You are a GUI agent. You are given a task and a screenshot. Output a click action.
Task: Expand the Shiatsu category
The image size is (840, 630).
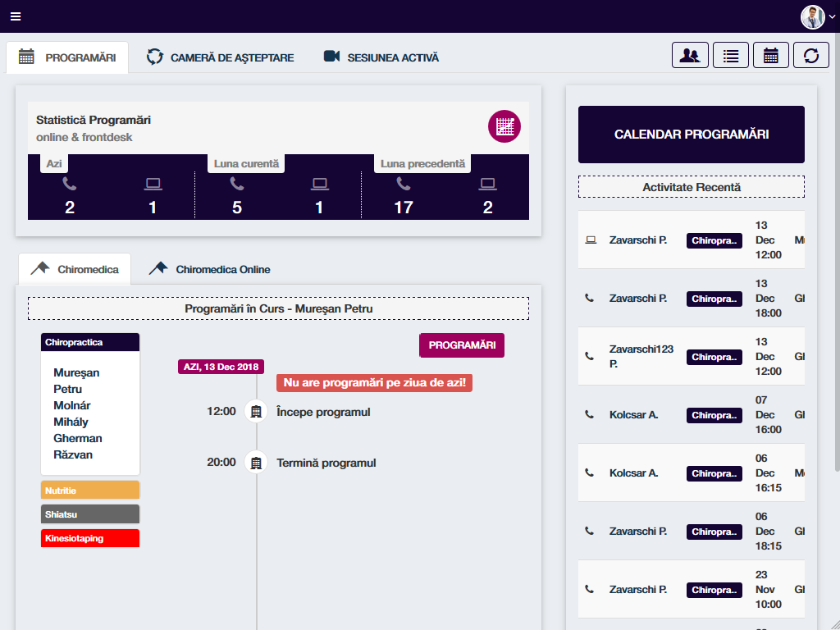90,514
